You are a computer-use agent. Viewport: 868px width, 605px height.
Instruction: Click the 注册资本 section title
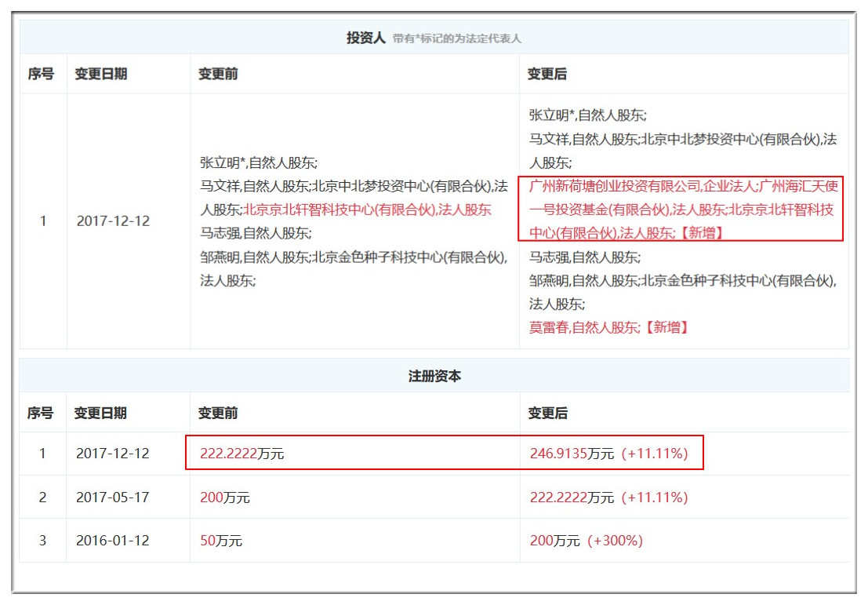pos(434,376)
